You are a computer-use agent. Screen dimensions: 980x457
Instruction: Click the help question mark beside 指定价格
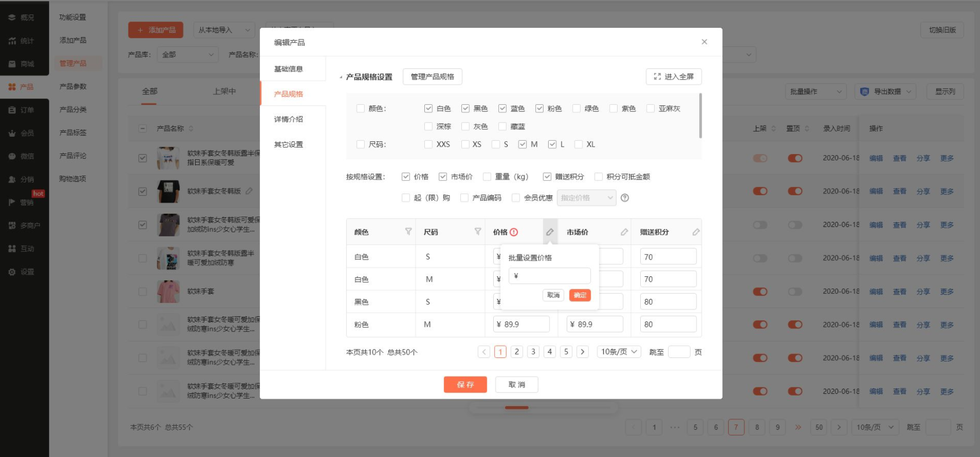point(625,198)
